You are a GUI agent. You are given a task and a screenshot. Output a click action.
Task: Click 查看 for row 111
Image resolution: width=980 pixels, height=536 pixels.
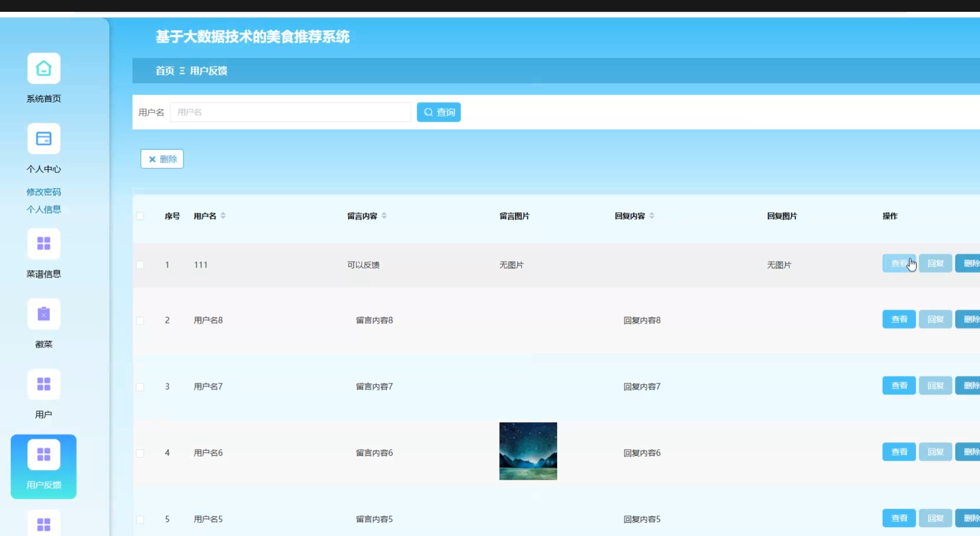coord(899,264)
